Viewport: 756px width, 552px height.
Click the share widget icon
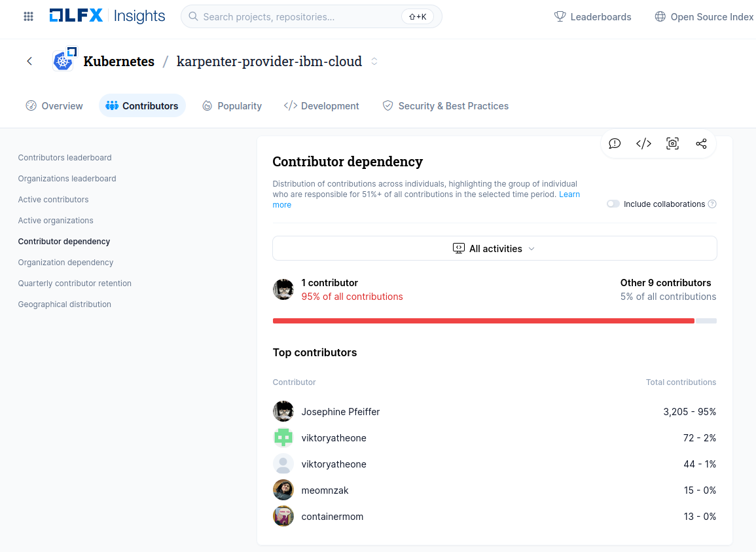coord(701,144)
